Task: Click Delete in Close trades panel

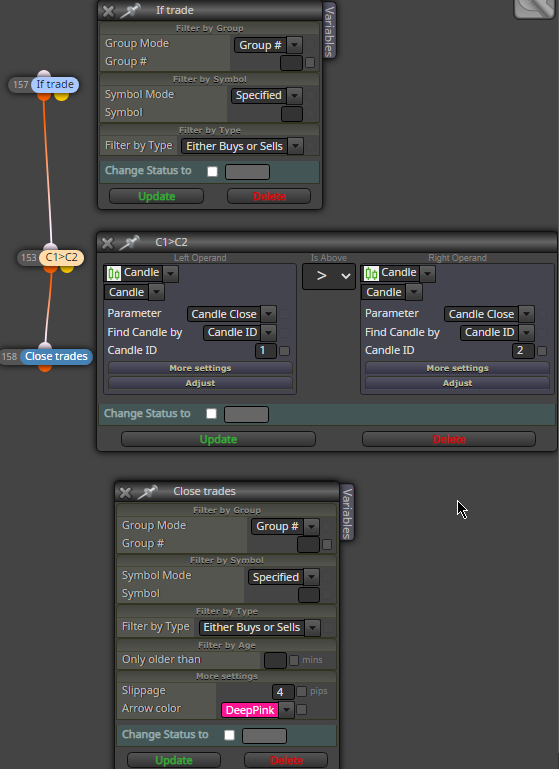Action: [x=286, y=760]
